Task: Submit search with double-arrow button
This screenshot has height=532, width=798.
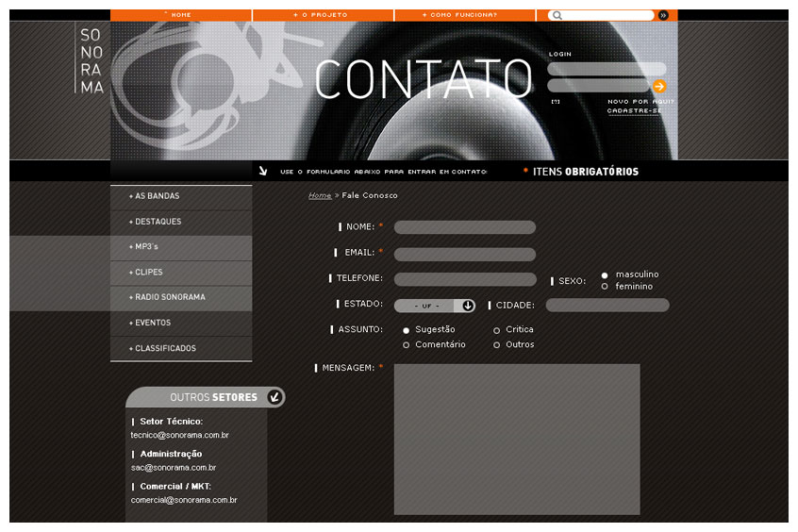Action: [663, 15]
